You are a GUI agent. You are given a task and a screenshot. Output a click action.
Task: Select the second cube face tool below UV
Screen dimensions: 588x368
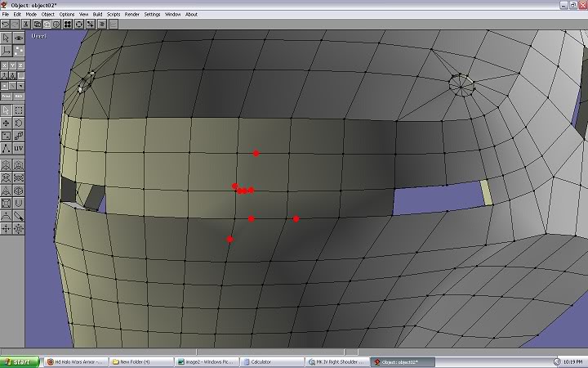18,165
